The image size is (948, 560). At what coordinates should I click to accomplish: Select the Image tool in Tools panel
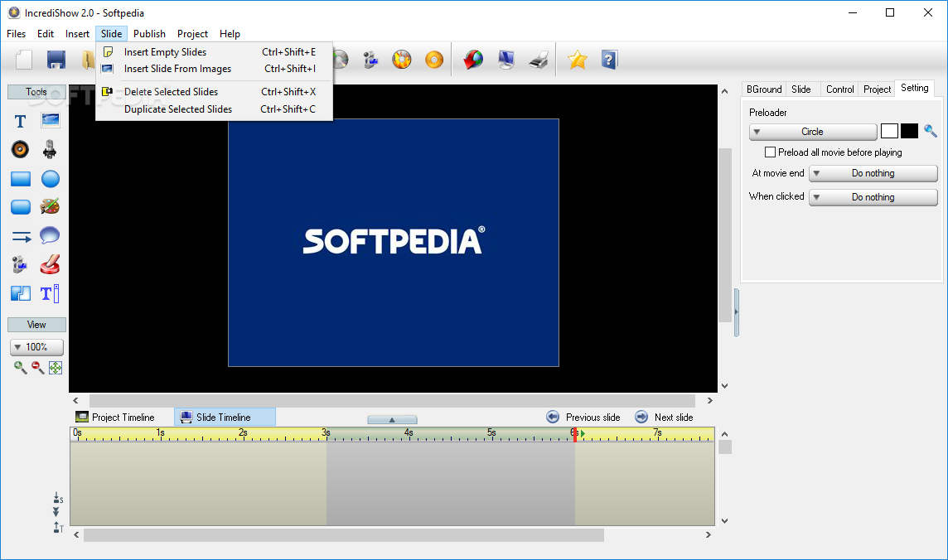point(51,121)
